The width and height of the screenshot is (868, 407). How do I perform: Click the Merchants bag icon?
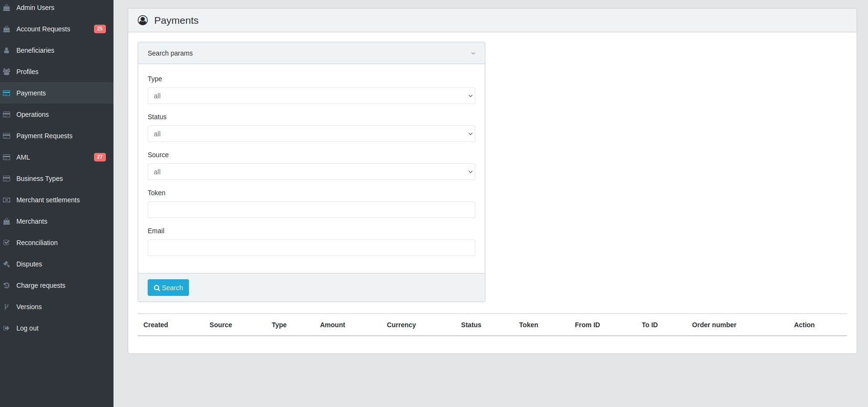click(7, 221)
